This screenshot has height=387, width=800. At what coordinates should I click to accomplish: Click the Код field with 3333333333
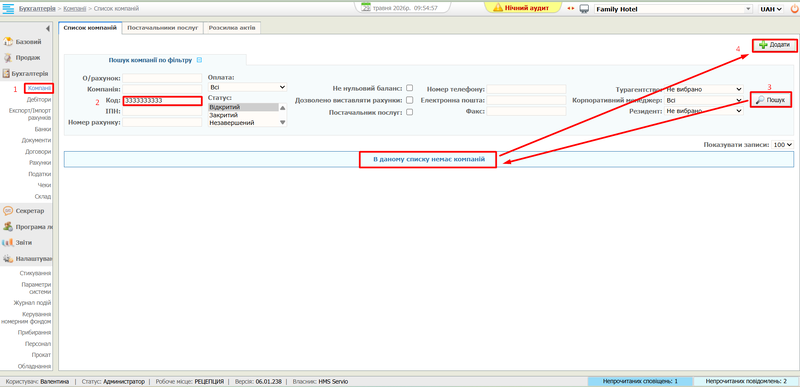[x=162, y=100]
